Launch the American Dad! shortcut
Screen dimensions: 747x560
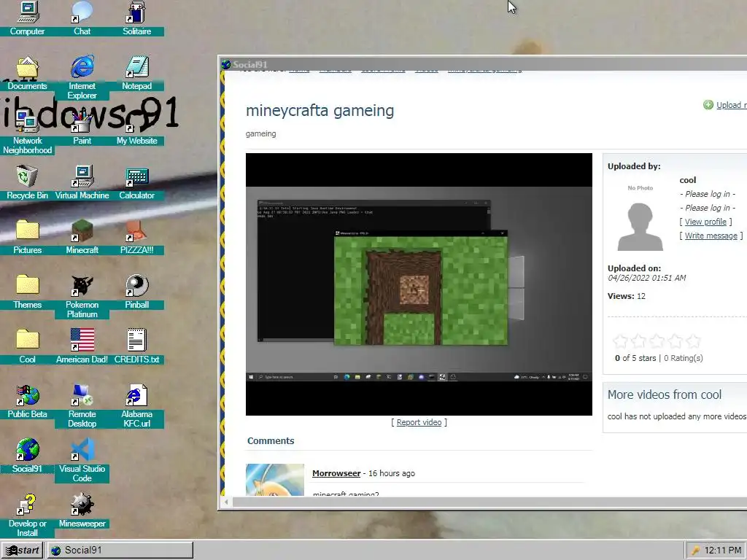(x=82, y=346)
